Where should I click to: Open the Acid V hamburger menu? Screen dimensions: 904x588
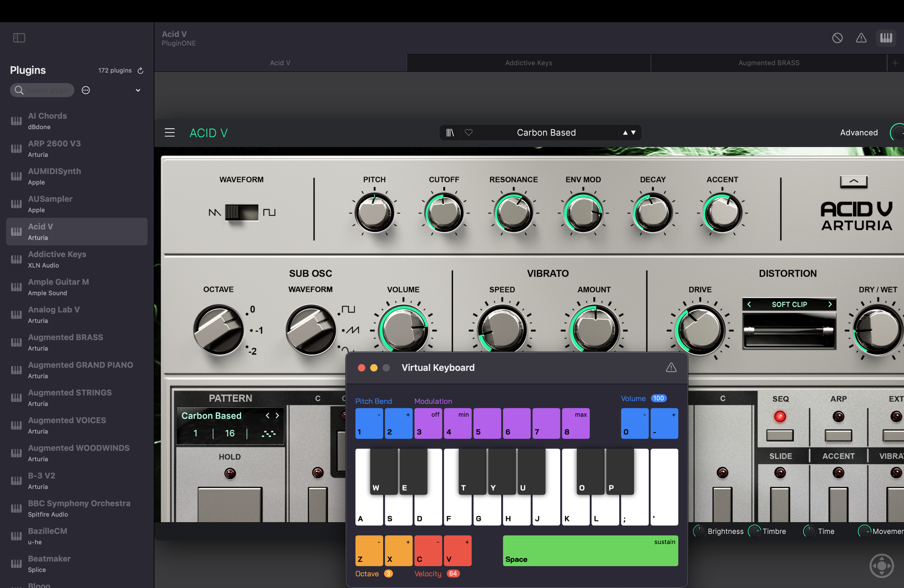(x=169, y=133)
